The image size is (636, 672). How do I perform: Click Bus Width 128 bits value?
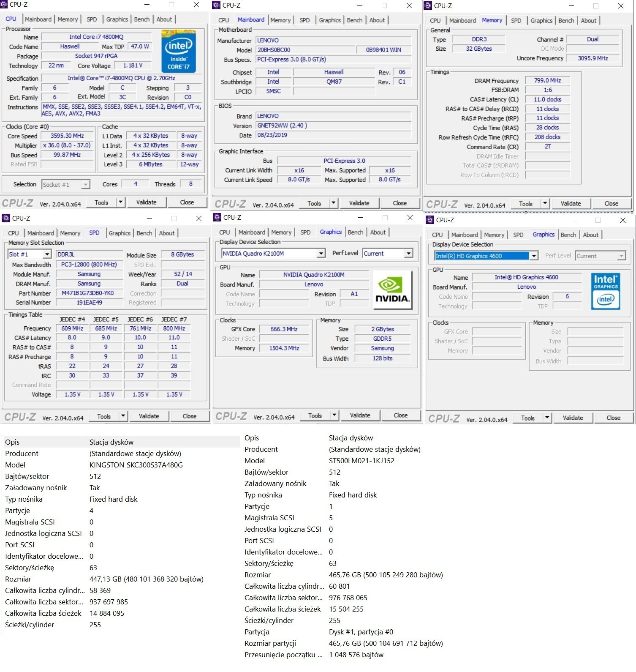382,358
